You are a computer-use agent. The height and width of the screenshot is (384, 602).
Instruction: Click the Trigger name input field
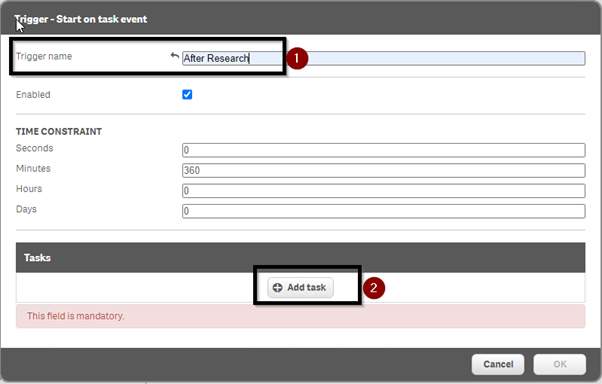coord(383,58)
